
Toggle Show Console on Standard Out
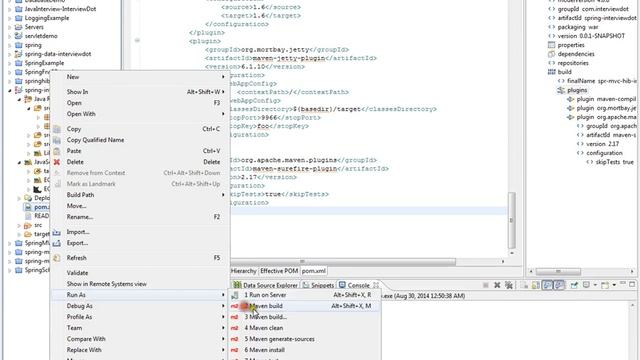[547, 285]
